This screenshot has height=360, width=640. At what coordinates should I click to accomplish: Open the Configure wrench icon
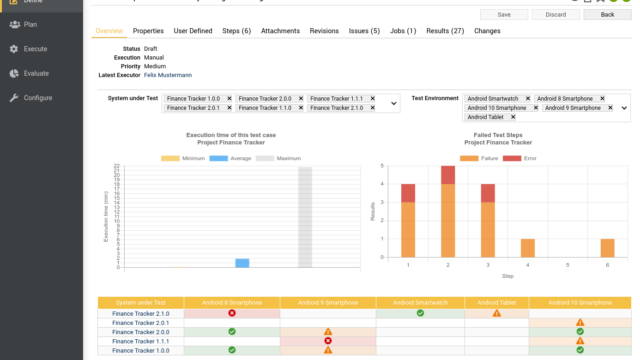pyautogui.click(x=14, y=98)
